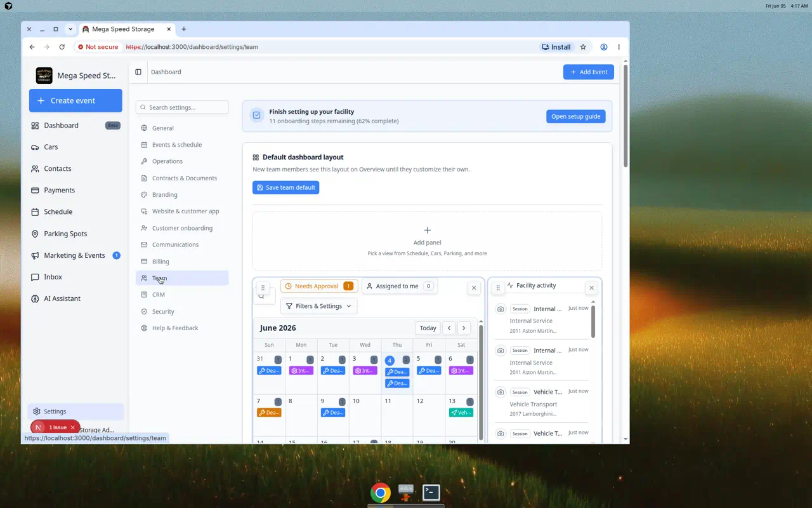This screenshot has height=508, width=812.
Task: Launch Chrome from the dock
Action: coord(381,493)
